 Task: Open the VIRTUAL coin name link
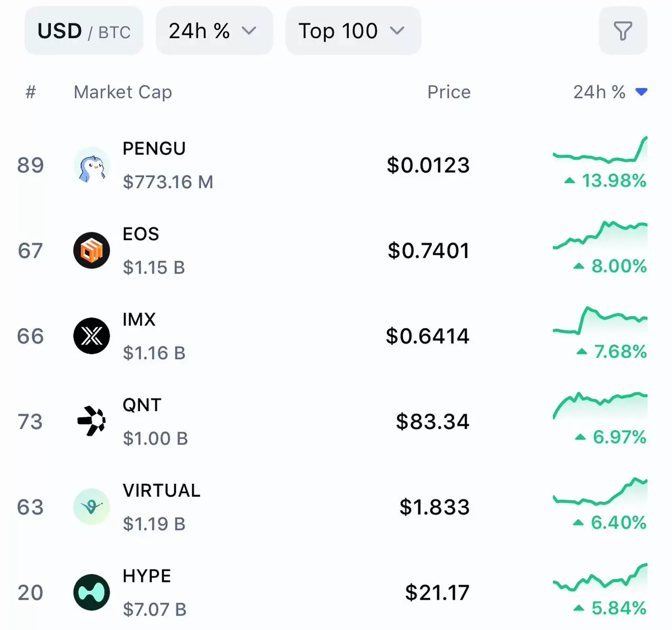click(x=161, y=491)
